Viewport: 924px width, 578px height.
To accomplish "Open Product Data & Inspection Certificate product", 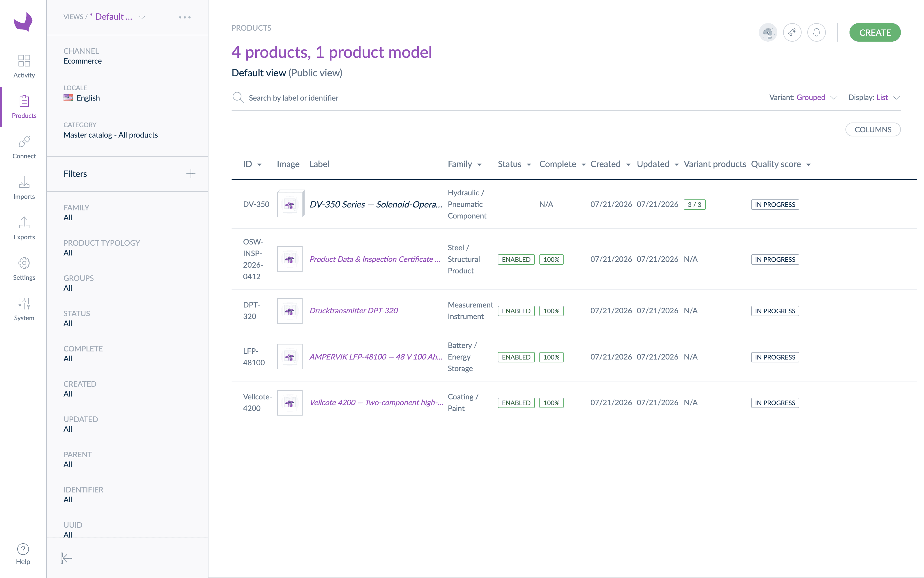I will point(375,259).
